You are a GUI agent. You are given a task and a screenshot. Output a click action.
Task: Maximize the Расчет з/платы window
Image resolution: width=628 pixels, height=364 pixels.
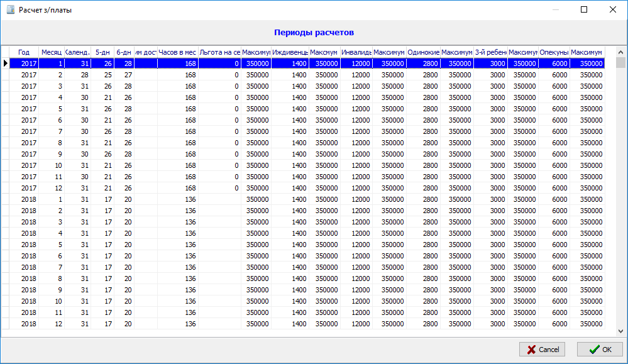click(x=584, y=10)
